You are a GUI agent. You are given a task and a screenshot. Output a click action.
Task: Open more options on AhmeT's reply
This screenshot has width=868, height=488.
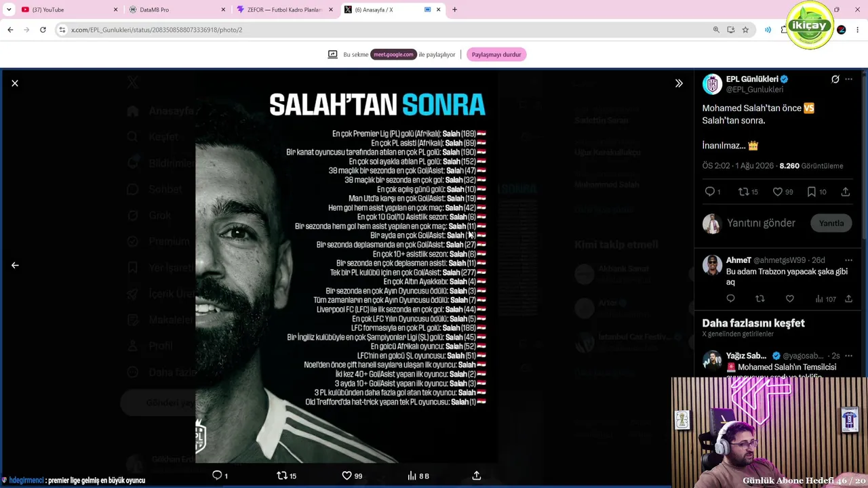(x=848, y=260)
